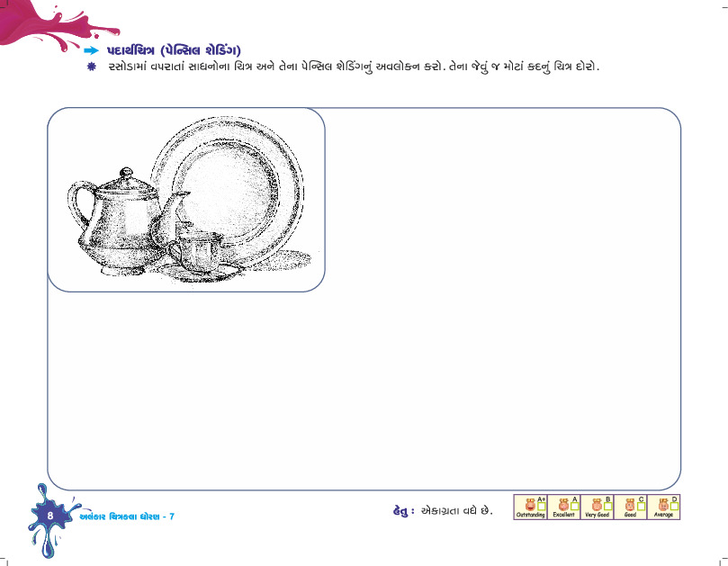Image resolution: width=728 pixels, height=566 pixels.
Task: Click the smiley face icon above Excellent
Action: [x=563, y=504]
